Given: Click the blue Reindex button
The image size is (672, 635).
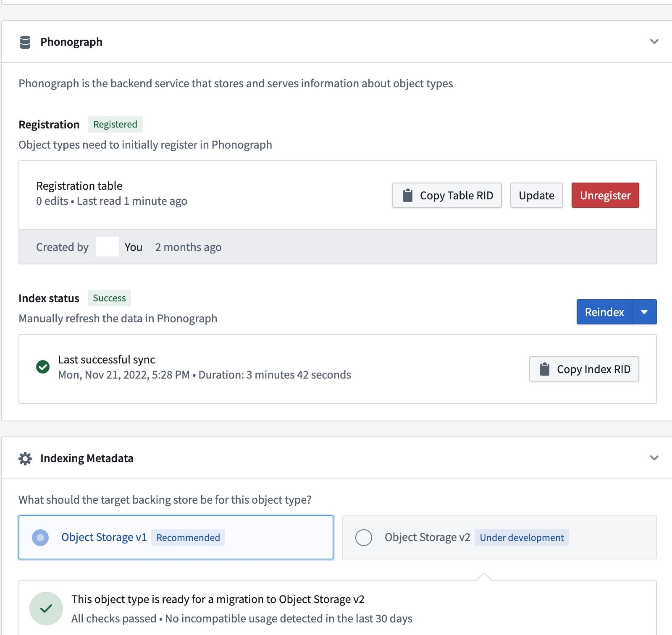Looking at the screenshot, I should (x=604, y=312).
